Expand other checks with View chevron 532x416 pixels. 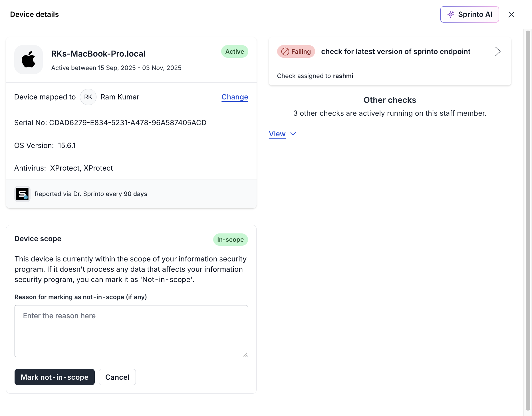click(293, 134)
